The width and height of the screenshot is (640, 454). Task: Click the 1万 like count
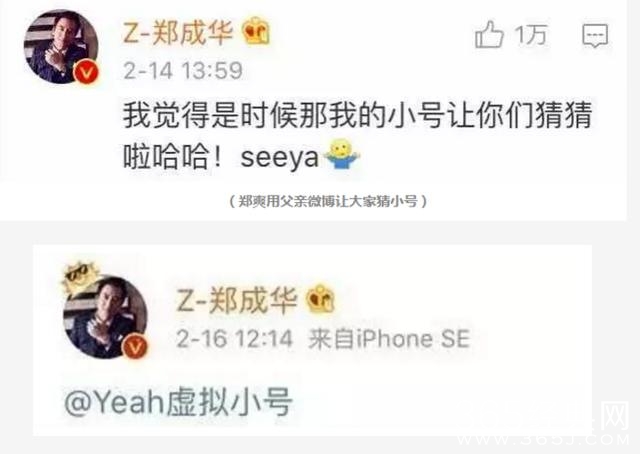click(531, 35)
